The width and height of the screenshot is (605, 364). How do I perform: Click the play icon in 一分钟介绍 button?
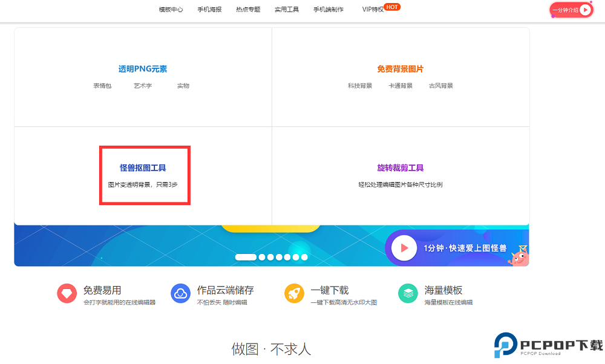585,10
